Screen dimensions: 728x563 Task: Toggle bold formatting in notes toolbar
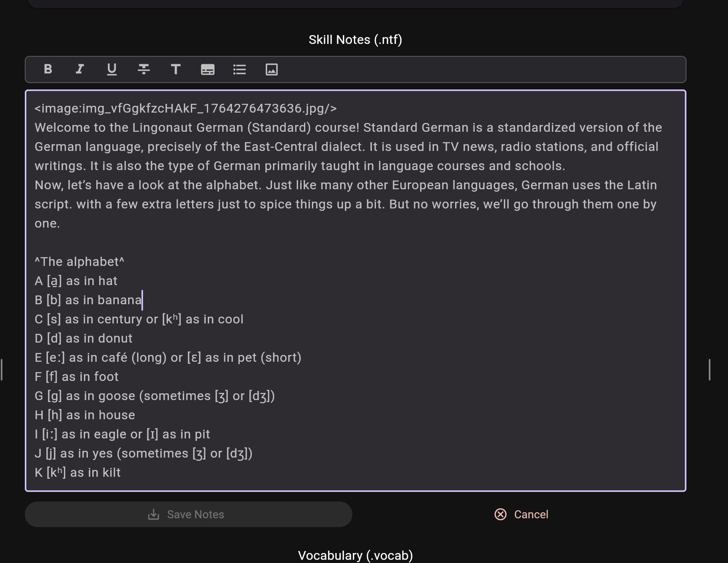point(48,69)
